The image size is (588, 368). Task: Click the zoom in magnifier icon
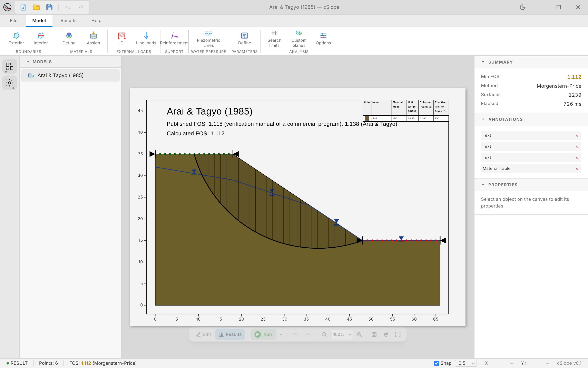(360, 334)
